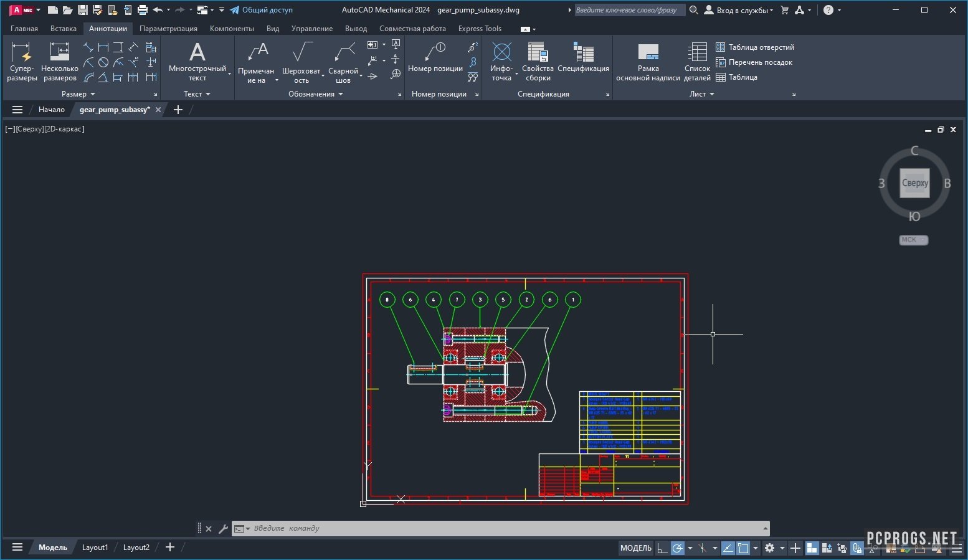Click Сверху on the ViewCube
This screenshot has width=968, height=560.
tap(914, 183)
